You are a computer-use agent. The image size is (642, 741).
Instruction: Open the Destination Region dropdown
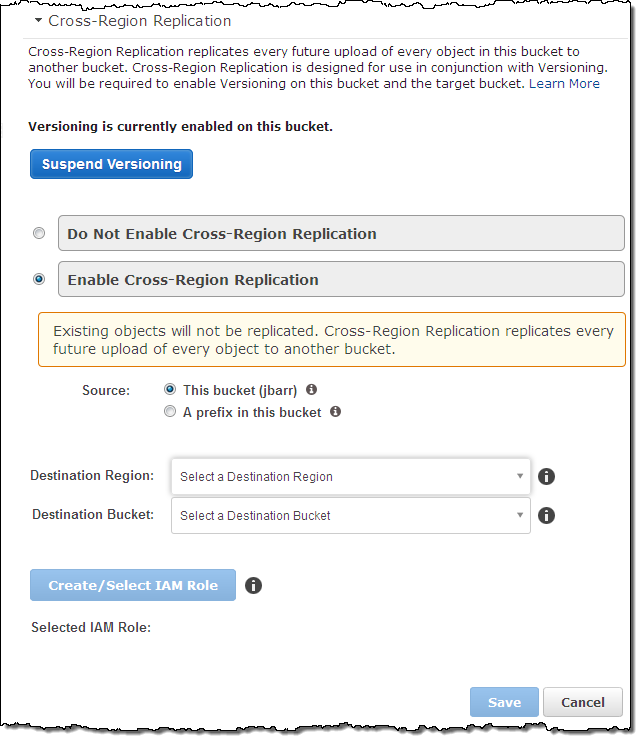(350, 477)
